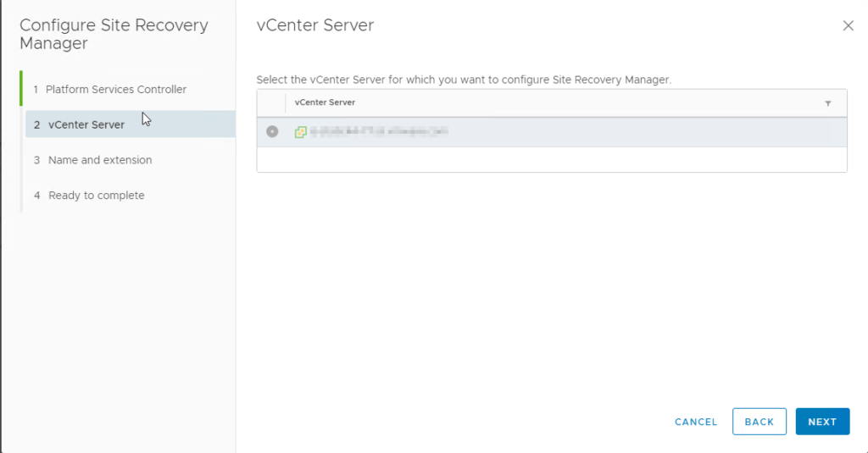868x453 pixels.
Task: Select the vCenter Server radio button
Action: pos(272,132)
